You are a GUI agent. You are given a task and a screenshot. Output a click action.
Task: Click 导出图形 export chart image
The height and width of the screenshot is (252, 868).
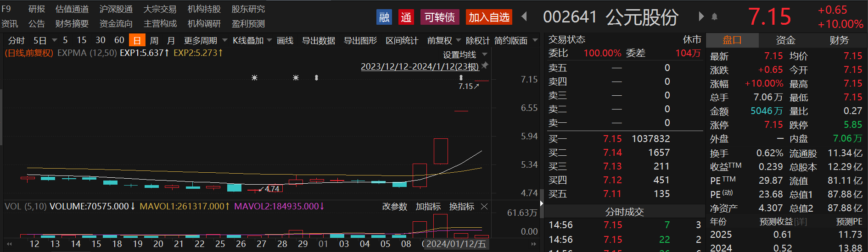tap(360, 40)
